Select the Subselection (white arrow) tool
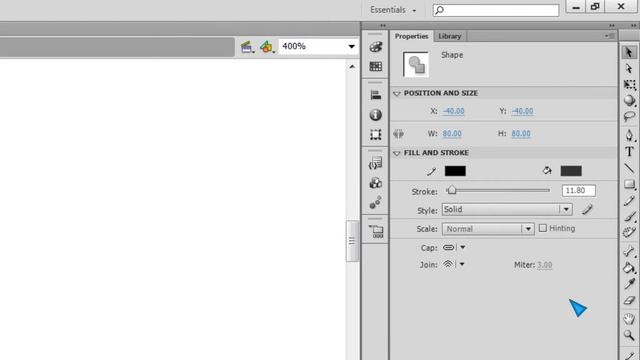This screenshot has height=360, width=640. point(629,69)
